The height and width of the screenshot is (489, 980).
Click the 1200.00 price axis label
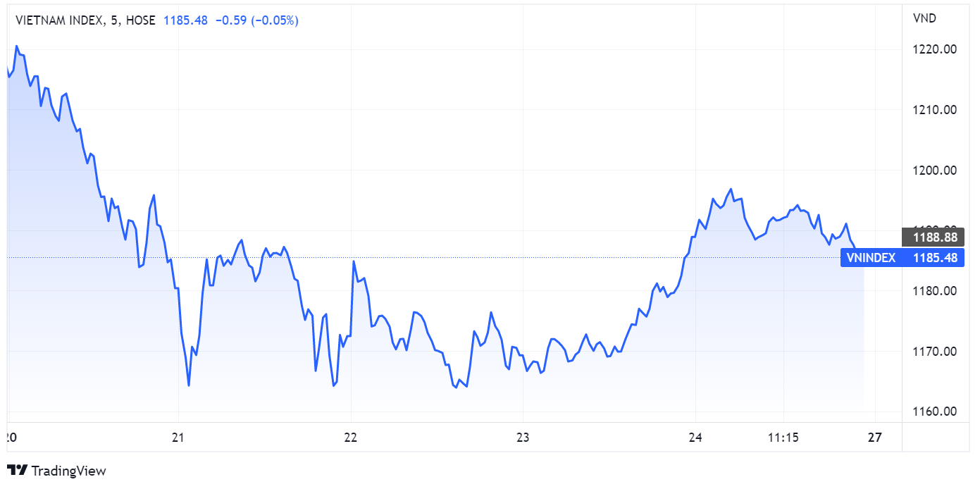point(934,171)
